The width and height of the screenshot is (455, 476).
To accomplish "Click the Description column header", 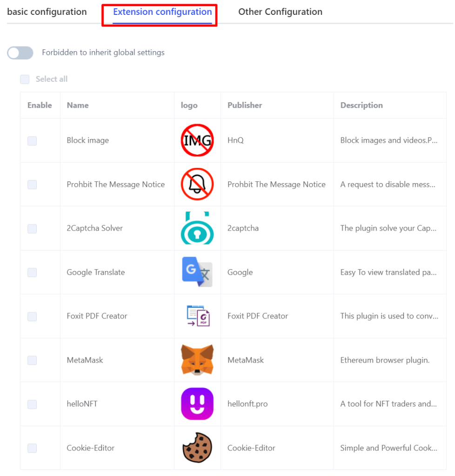I will coord(361,105).
